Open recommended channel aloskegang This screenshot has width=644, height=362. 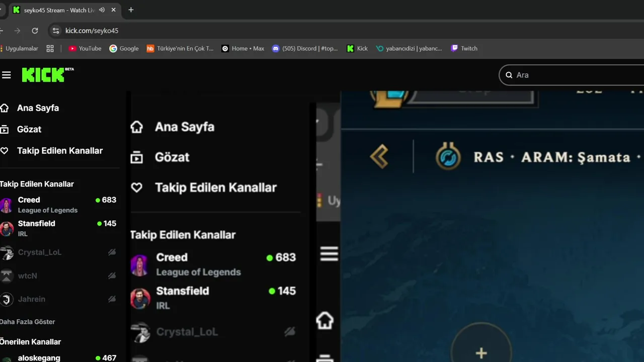pos(59,357)
